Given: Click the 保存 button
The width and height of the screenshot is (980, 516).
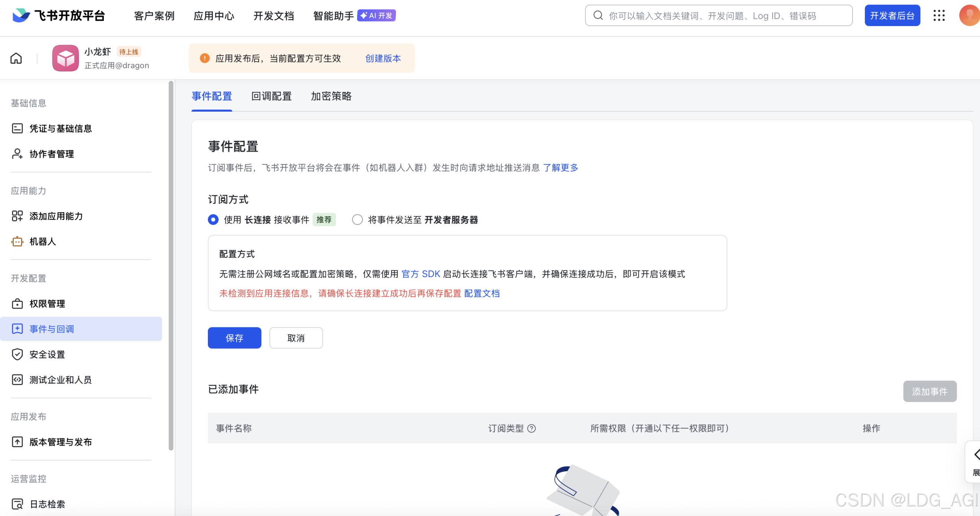Looking at the screenshot, I should pyautogui.click(x=234, y=338).
